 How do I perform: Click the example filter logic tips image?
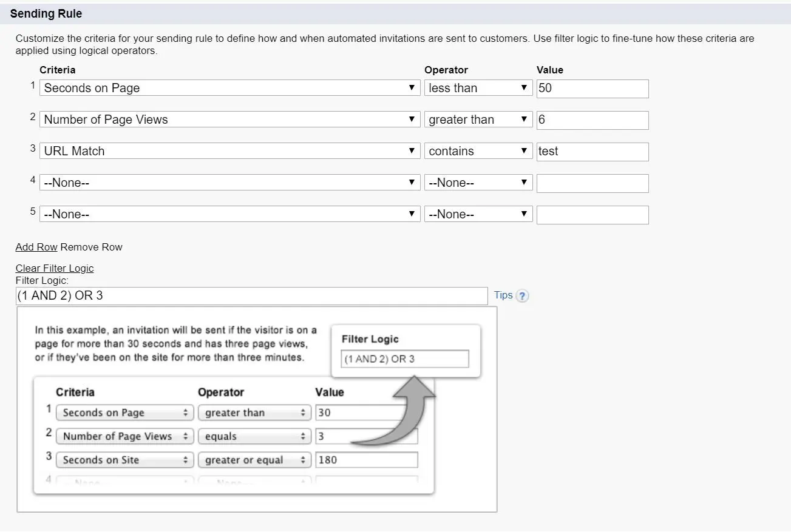point(257,409)
